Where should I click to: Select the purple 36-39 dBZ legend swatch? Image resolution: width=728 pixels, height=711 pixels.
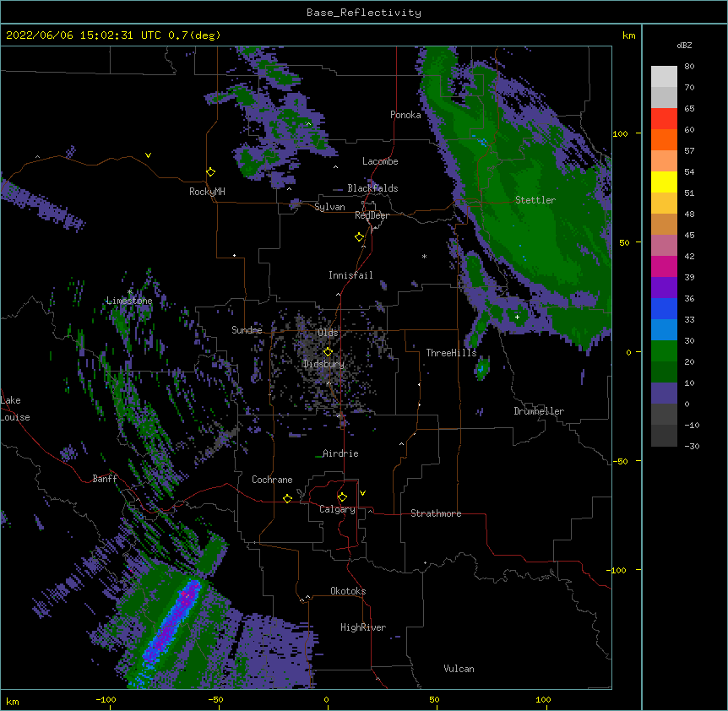tap(664, 288)
